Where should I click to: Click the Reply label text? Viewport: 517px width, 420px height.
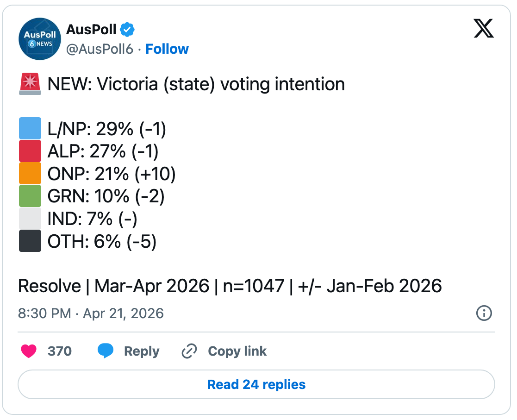click(x=142, y=351)
